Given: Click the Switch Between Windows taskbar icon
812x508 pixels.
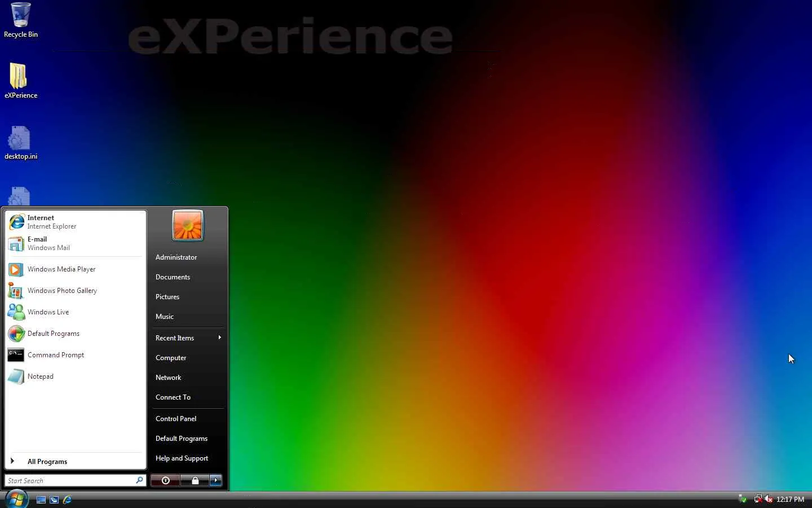Looking at the screenshot, I should tap(54, 500).
